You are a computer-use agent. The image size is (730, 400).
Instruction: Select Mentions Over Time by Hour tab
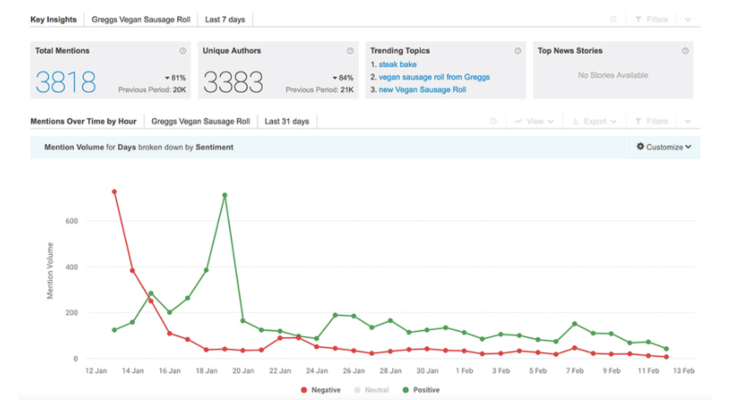83,121
